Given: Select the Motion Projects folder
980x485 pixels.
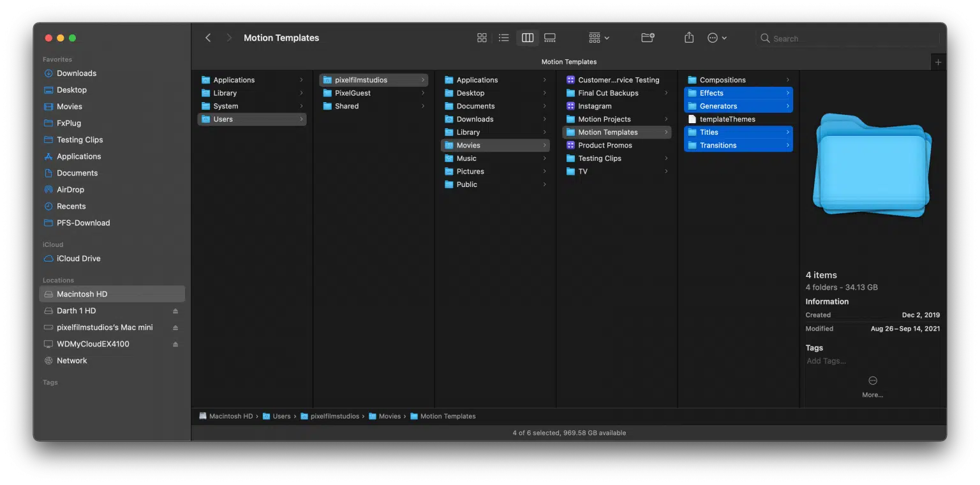Looking at the screenshot, I should (617, 119).
